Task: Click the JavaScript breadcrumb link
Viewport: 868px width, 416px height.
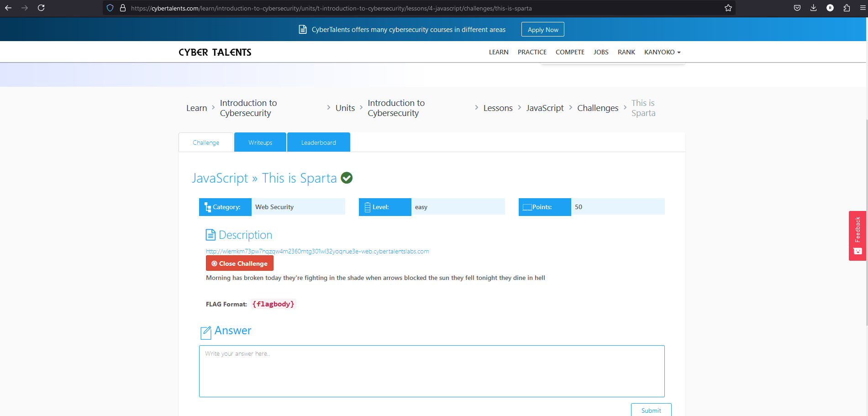Action: pyautogui.click(x=545, y=108)
